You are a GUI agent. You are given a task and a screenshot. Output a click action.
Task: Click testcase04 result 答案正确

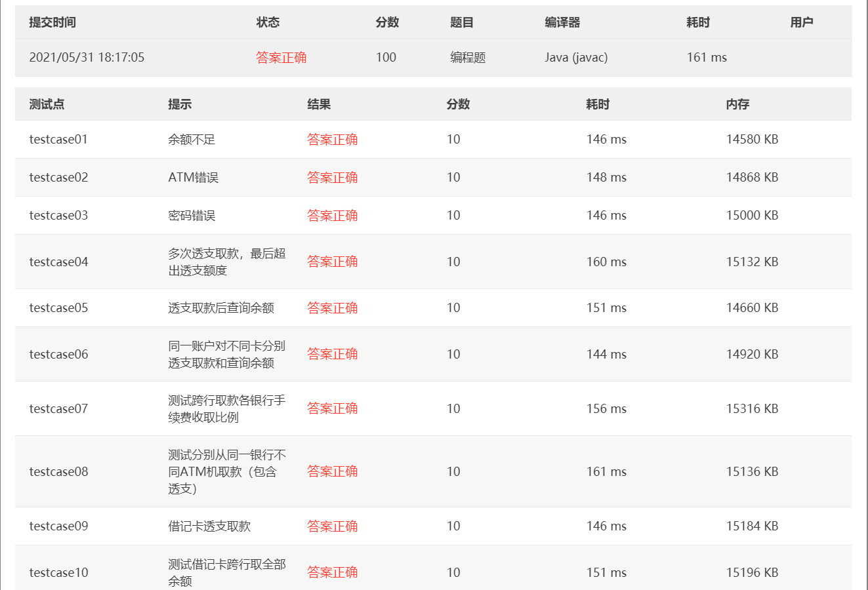point(333,262)
